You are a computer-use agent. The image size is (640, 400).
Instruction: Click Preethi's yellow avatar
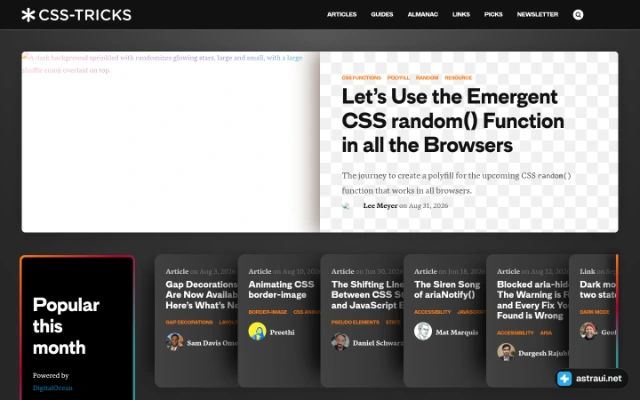click(257, 331)
